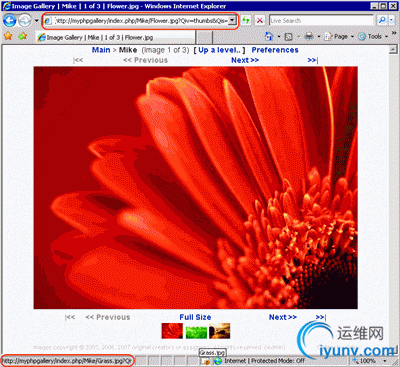Image resolution: width=400 pixels, height=367 pixels.
Task: Click the Up a level link
Action: point(219,50)
